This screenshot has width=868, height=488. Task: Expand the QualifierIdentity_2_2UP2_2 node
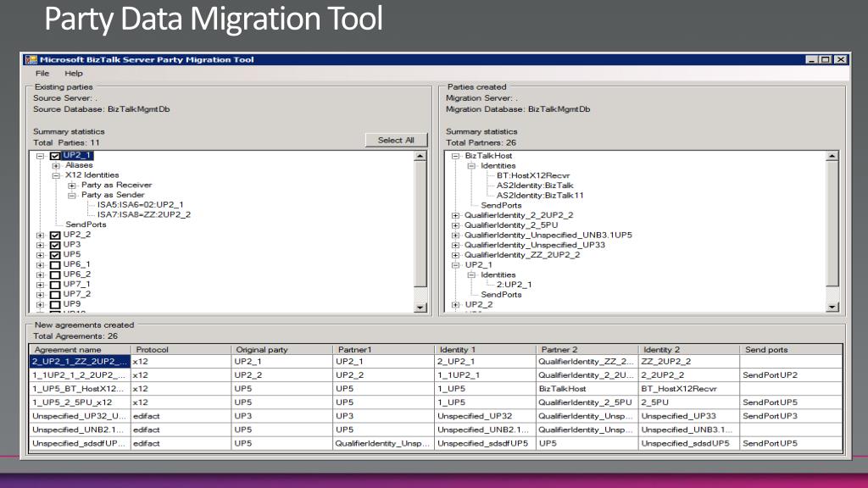[x=455, y=215]
